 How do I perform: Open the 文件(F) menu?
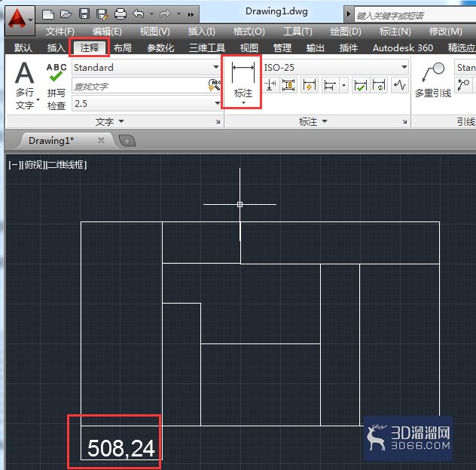point(60,32)
